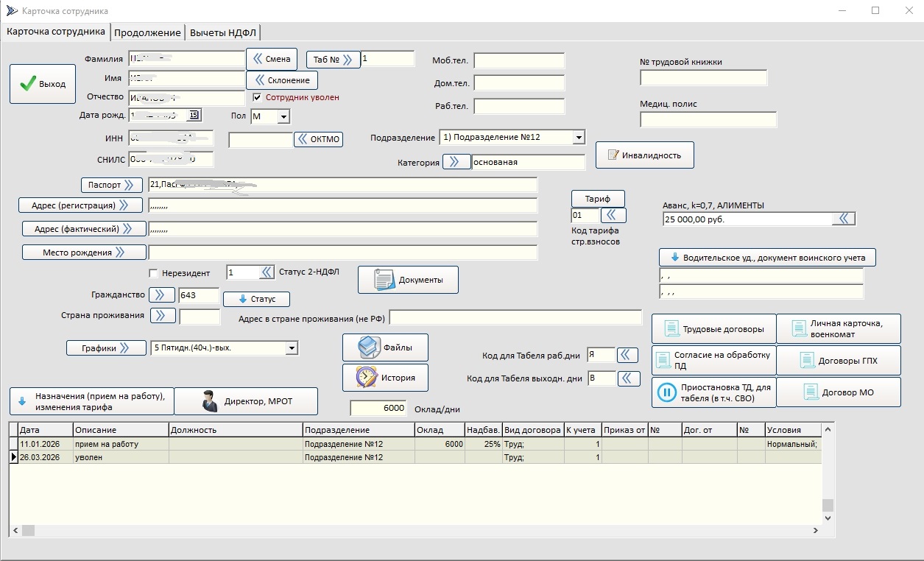This screenshot has height=561, width=924.
Task: Click the Адрес (регистрация) button
Action: pos(81,205)
